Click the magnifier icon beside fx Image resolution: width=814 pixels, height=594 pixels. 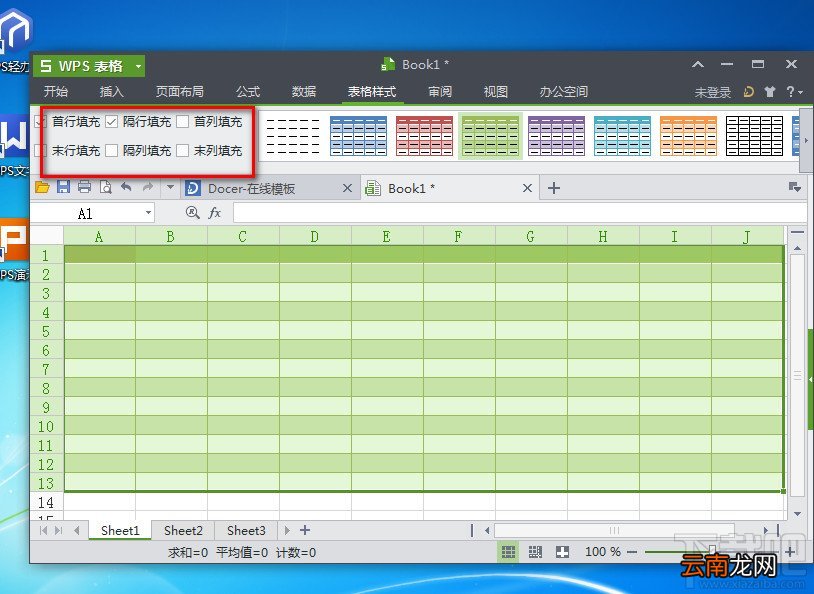click(x=193, y=212)
